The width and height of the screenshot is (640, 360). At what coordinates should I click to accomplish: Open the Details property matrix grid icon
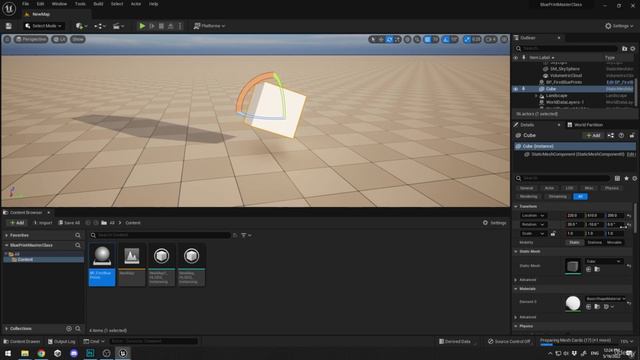617,178
